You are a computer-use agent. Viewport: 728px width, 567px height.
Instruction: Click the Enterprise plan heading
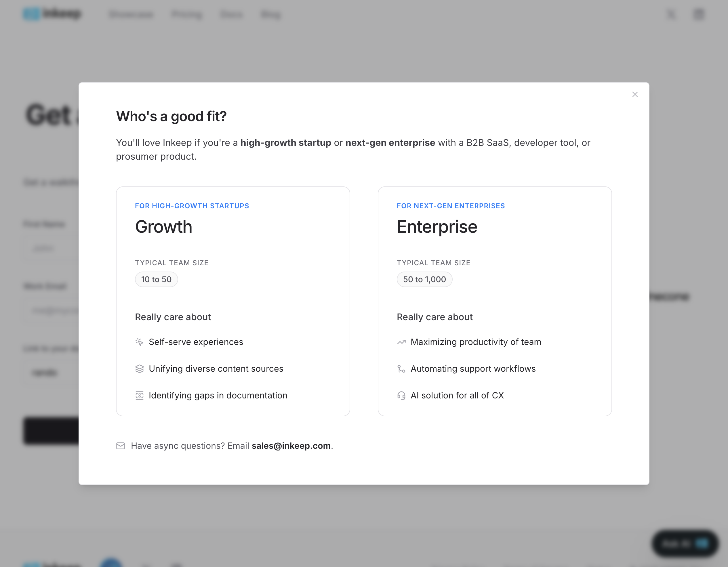[437, 227]
